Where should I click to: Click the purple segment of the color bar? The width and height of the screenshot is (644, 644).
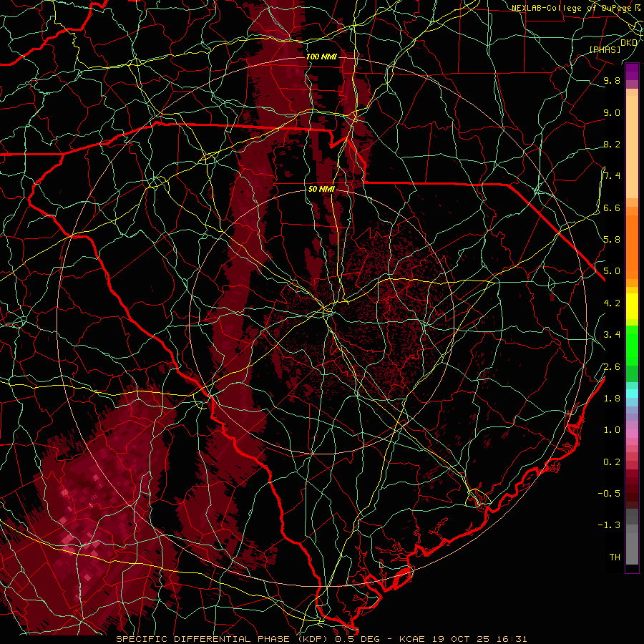coord(632,72)
